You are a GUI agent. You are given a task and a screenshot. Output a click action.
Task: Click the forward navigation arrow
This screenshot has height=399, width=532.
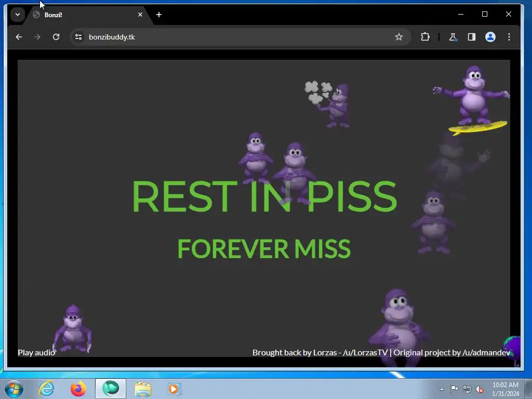[x=37, y=37]
